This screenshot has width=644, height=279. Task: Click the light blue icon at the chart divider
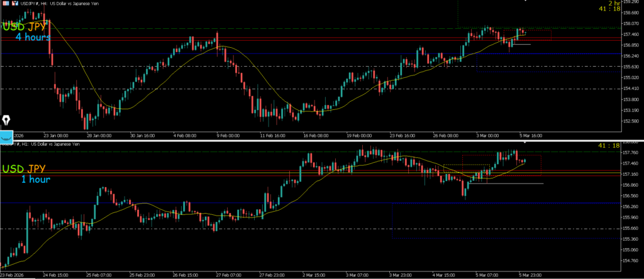click(x=6, y=135)
